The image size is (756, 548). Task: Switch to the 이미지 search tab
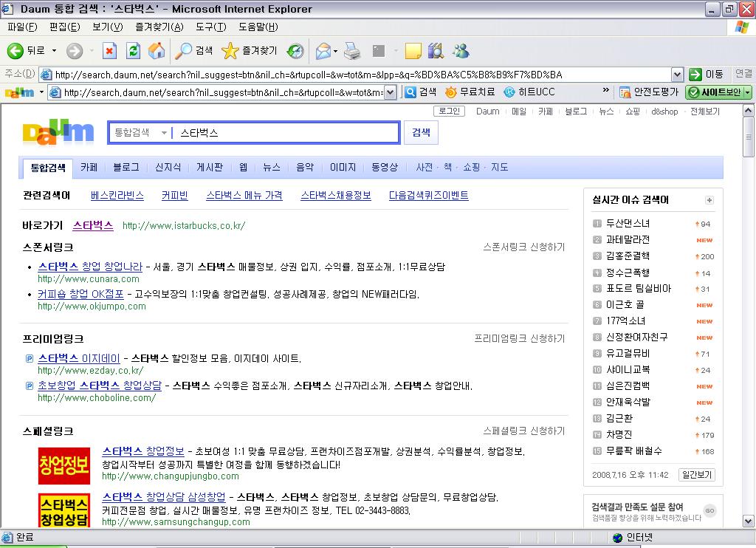coord(343,168)
